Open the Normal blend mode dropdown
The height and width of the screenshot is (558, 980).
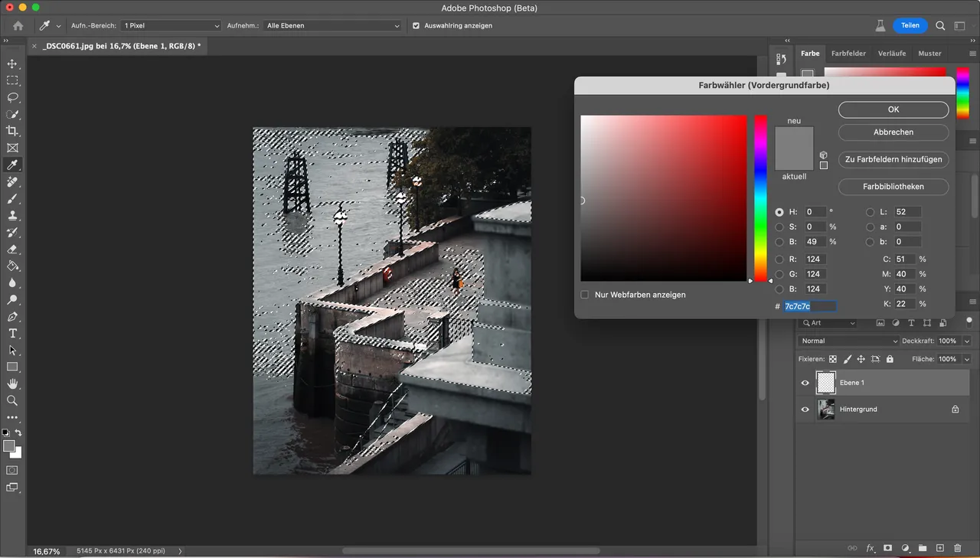point(848,341)
